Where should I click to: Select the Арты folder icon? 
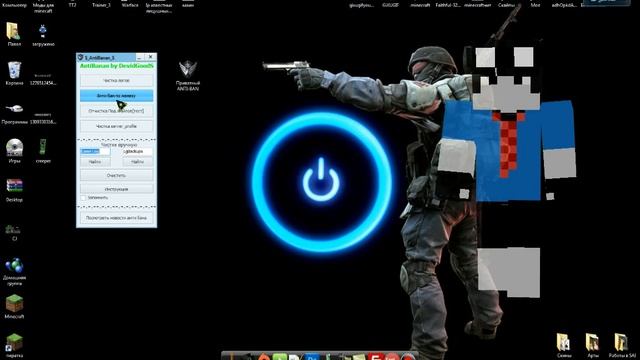593,345
